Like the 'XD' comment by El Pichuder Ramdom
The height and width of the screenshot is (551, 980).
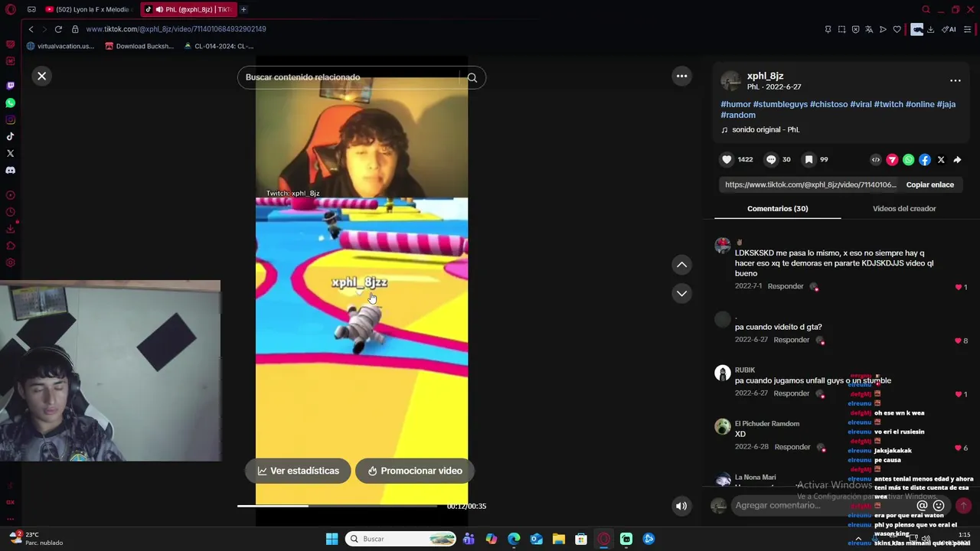pyautogui.click(x=958, y=448)
